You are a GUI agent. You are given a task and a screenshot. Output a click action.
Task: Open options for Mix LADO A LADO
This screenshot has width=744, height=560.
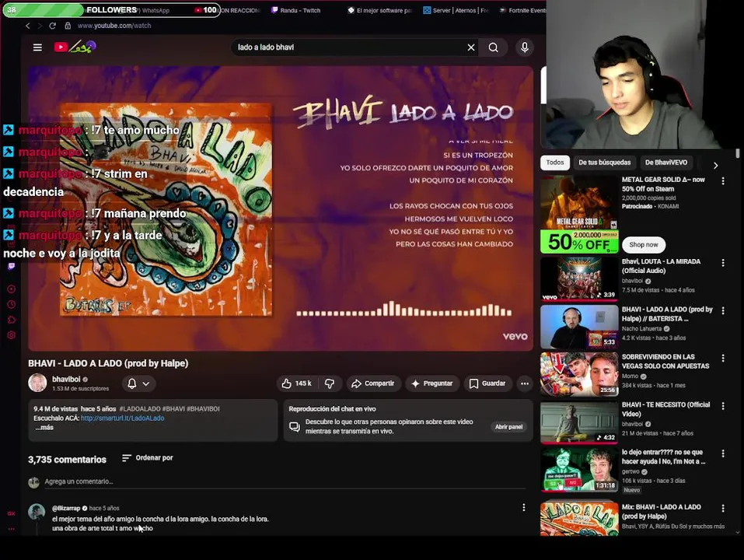[723, 509]
